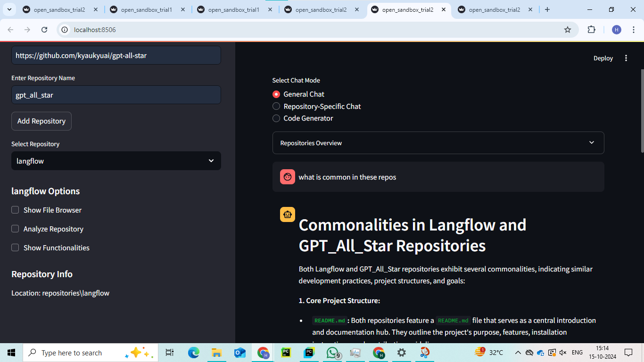Bookmark this page with the star icon

click(x=568, y=30)
